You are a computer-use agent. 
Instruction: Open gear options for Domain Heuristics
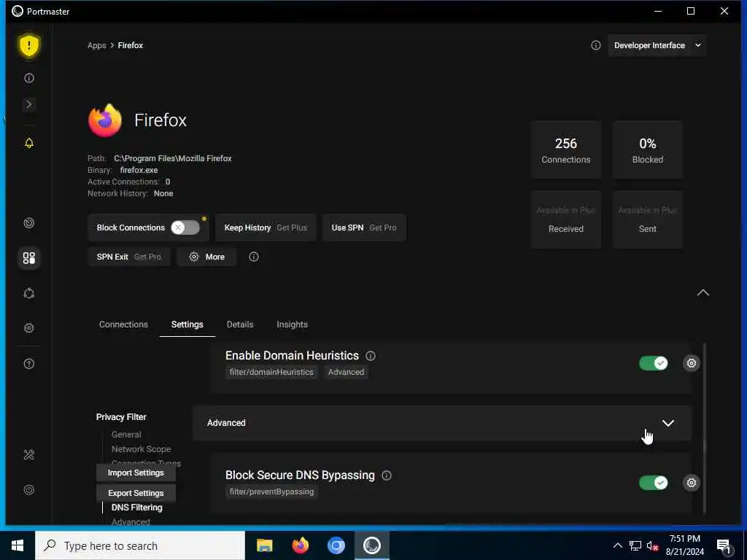[692, 363]
